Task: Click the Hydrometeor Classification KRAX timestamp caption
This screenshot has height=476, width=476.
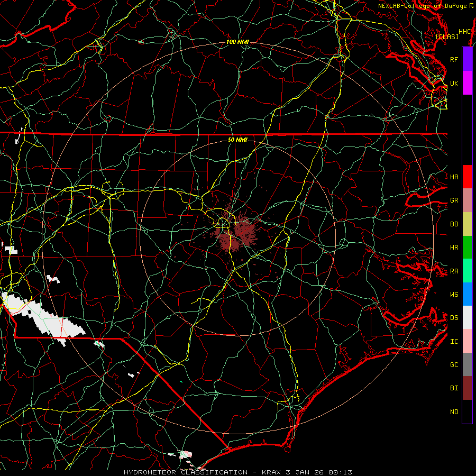Action: coord(237,472)
